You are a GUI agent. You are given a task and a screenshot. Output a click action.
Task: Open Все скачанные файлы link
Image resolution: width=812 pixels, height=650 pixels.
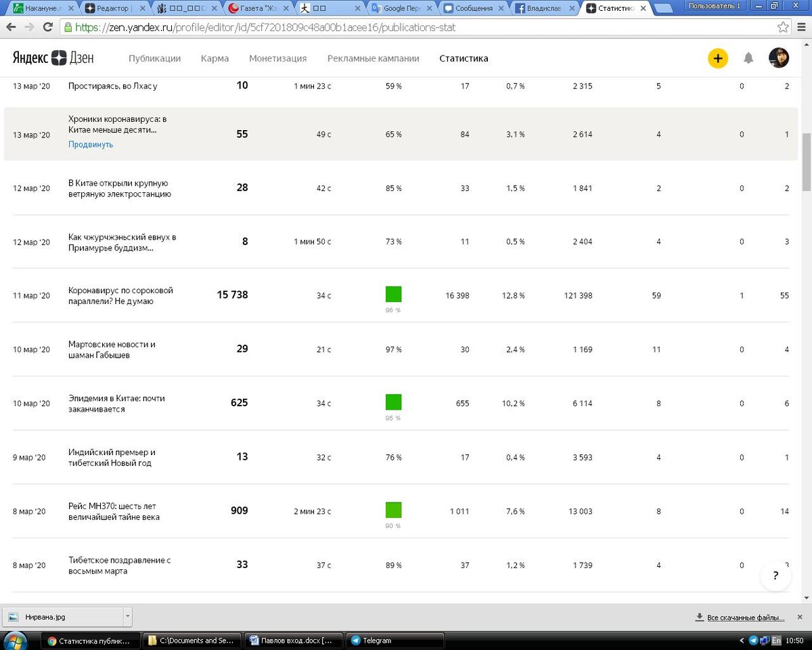coord(746,617)
